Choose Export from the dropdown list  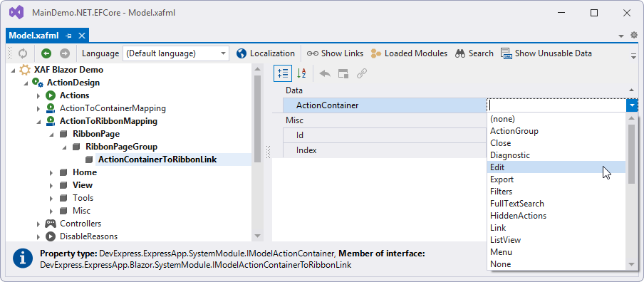click(x=556, y=179)
